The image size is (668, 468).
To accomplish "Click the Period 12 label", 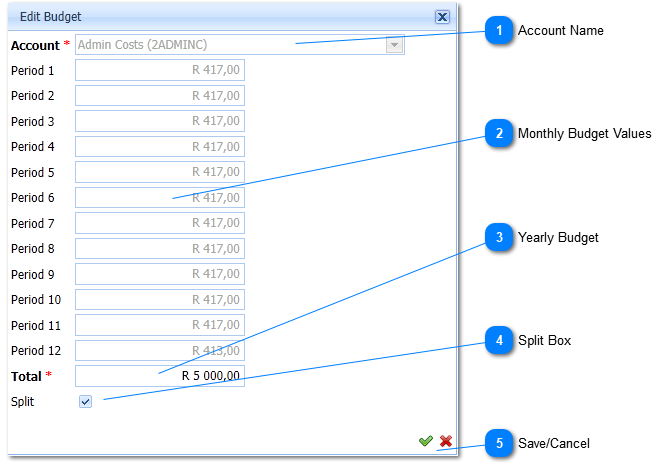I will coord(36,351).
